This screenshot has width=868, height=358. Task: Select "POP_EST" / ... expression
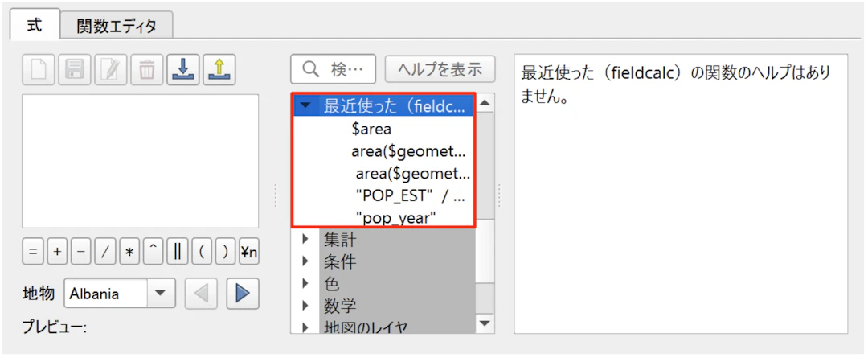(411, 195)
